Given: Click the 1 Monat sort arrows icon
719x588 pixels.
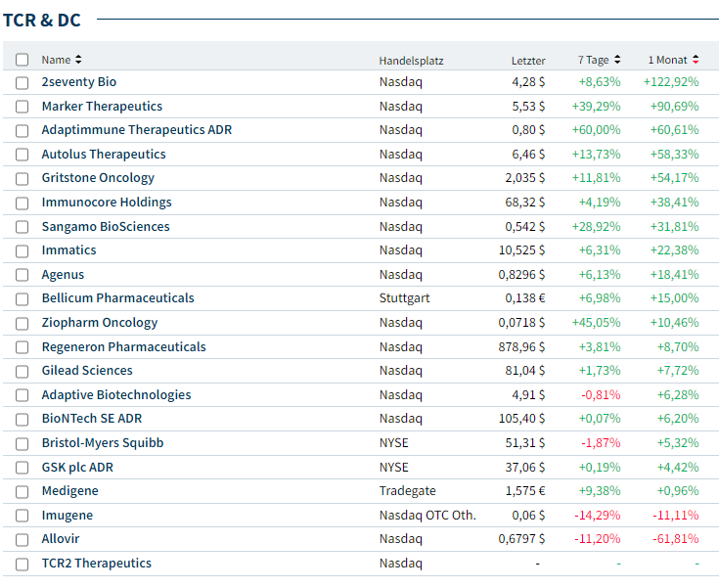Looking at the screenshot, I should coord(697,60).
